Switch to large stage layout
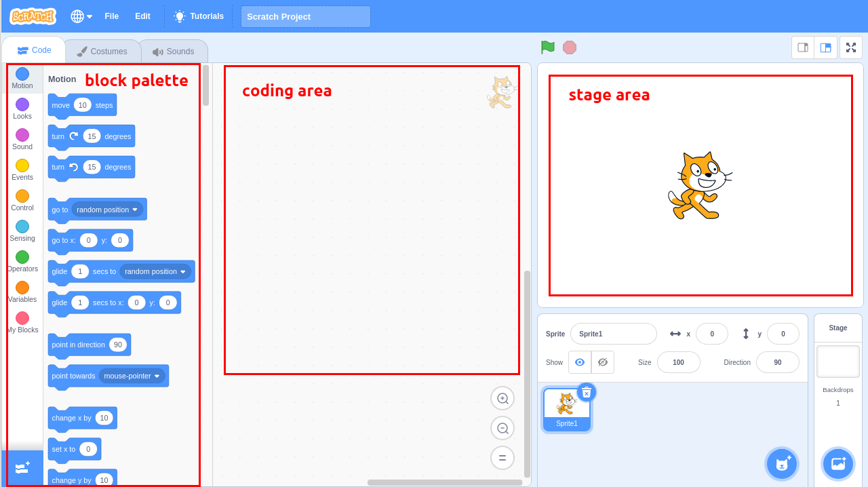This screenshot has height=487, width=868. [x=826, y=47]
